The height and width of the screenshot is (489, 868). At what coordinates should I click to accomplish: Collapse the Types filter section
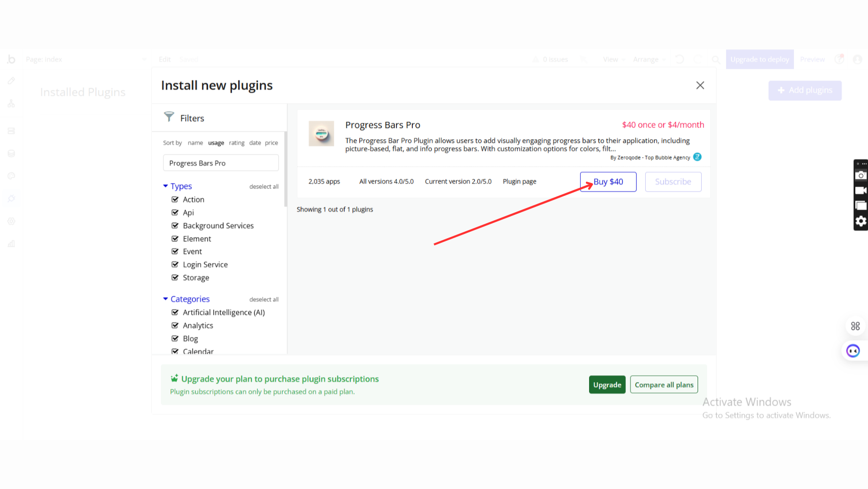[x=166, y=186]
